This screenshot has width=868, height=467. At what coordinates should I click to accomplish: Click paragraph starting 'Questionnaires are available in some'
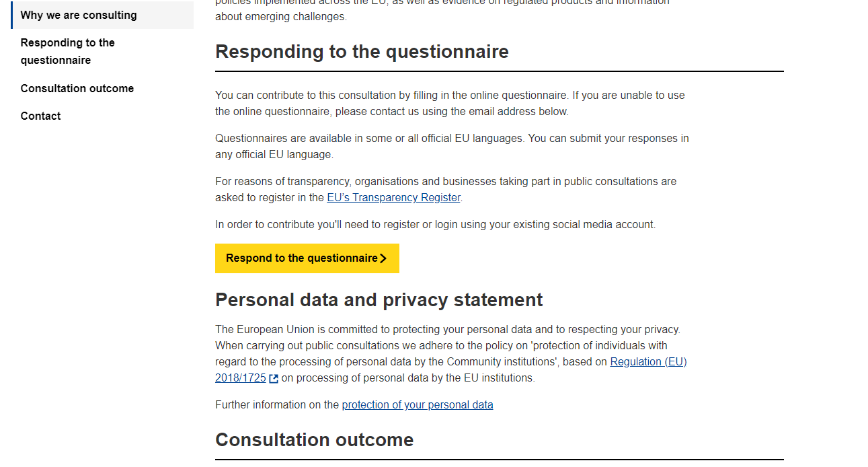452,146
